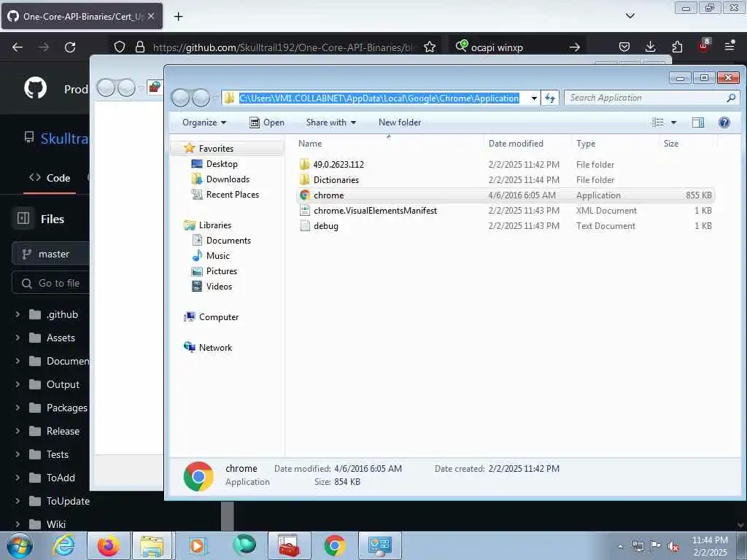Create a New folder
This screenshot has height=560, width=747.
(400, 122)
